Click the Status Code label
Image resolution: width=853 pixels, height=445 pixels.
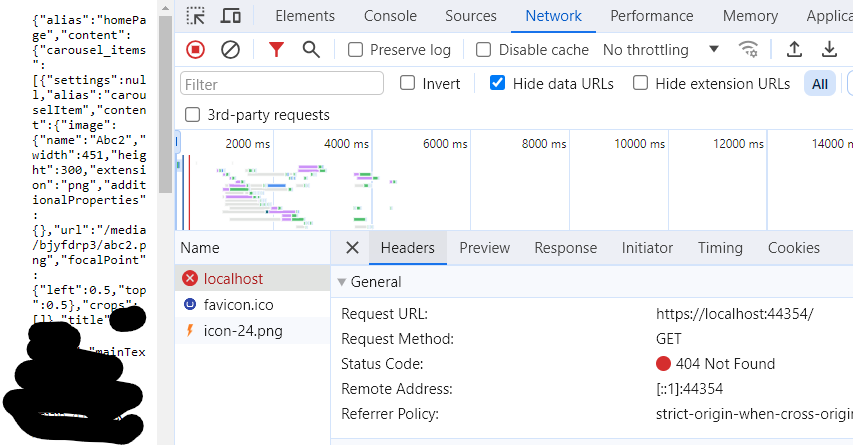click(x=382, y=363)
